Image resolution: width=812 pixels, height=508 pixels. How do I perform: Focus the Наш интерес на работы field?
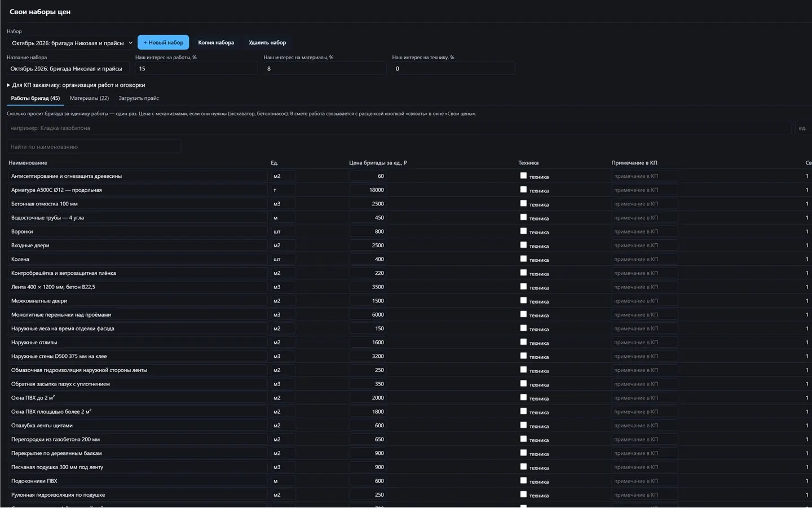coord(196,68)
